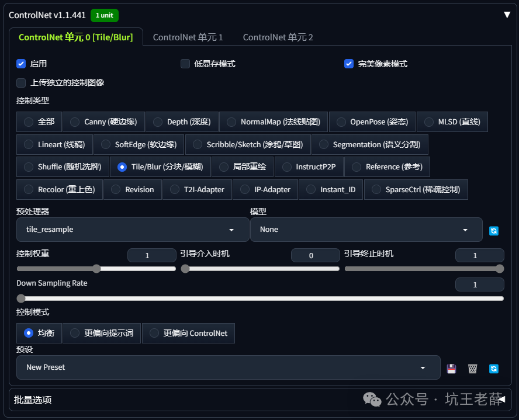Collapse the ControlNet v1.1.441 panel arrow
519x420 pixels.
(x=507, y=15)
